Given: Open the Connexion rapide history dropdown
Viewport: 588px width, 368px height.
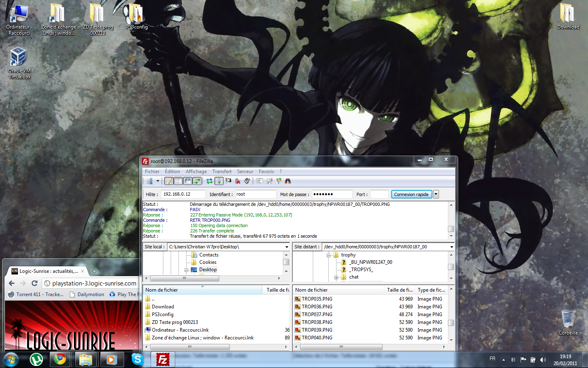Looking at the screenshot, I should pyautogui.click(x=436, y=194).
